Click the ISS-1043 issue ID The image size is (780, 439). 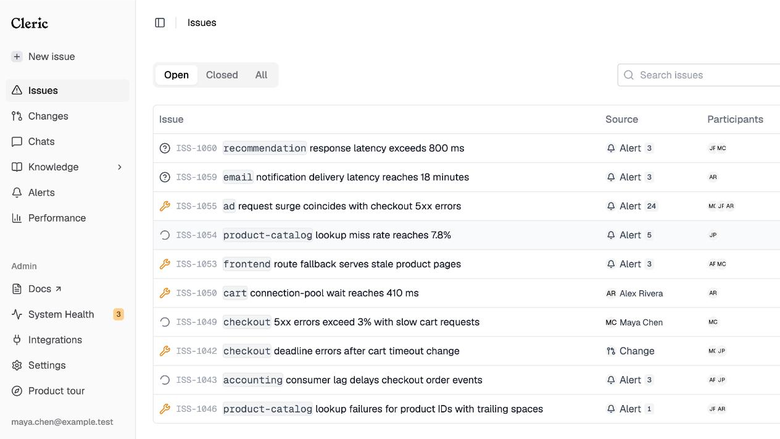pos(196,380)
